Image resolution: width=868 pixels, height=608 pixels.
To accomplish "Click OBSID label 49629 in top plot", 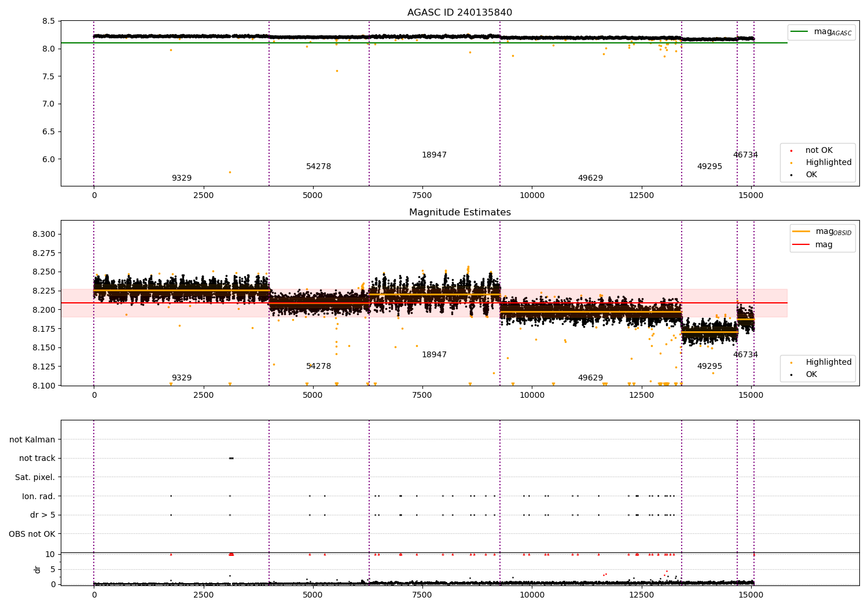I will [590, 178].
